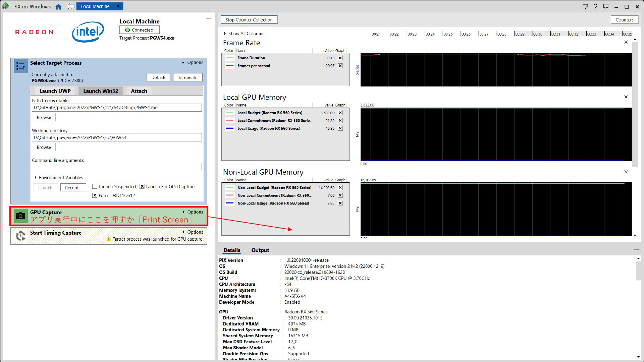Click the green Connected status indicator

tap(127, 30)
